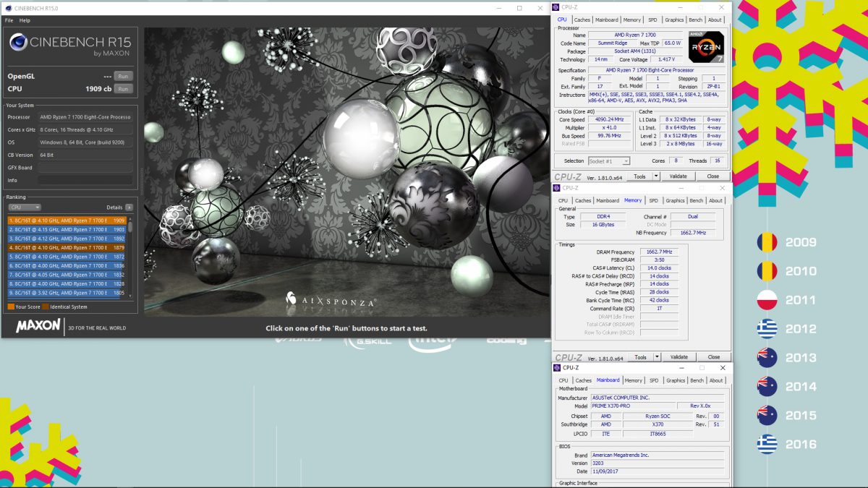Click Validate in top CPU-Z window
Viewport: 868px width, 488px height.
point(678,176)
